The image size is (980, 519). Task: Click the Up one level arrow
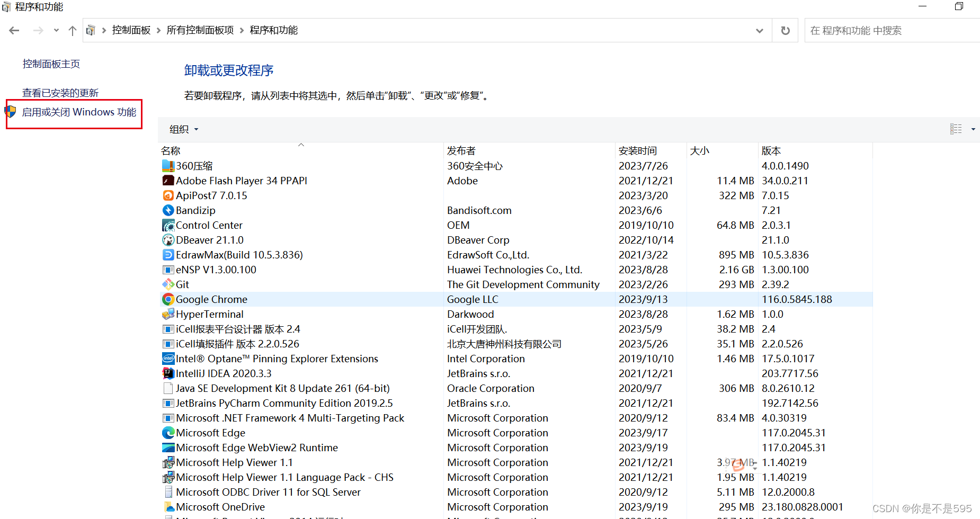(73, 31)
